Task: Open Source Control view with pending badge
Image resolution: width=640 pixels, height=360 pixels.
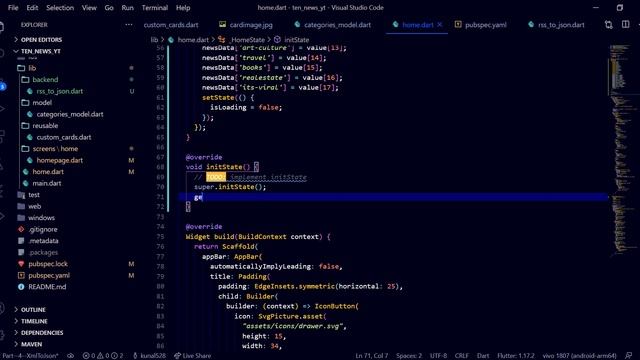Action: (2, 86)
